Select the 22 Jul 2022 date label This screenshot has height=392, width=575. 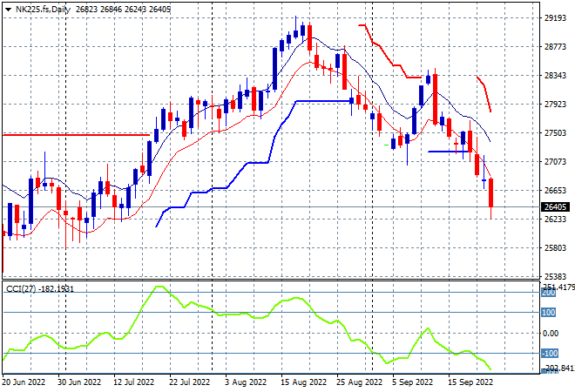click(x=190, y=382)
